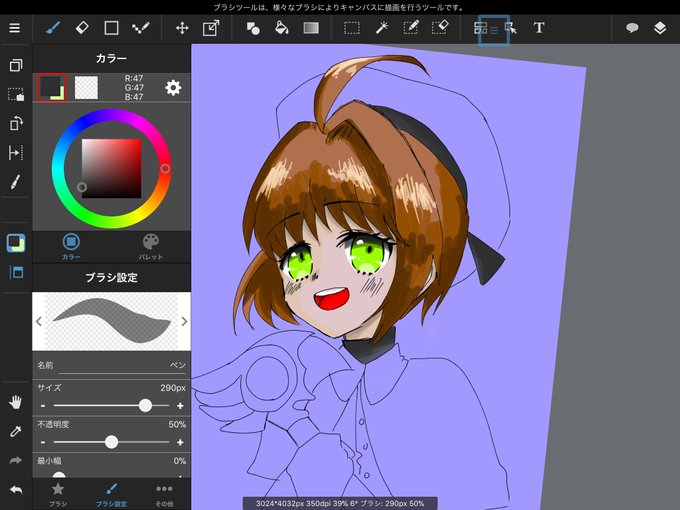Select the foreground color swatch
The height and width of the screenshot is (510, 680).
tap(52, 87)
